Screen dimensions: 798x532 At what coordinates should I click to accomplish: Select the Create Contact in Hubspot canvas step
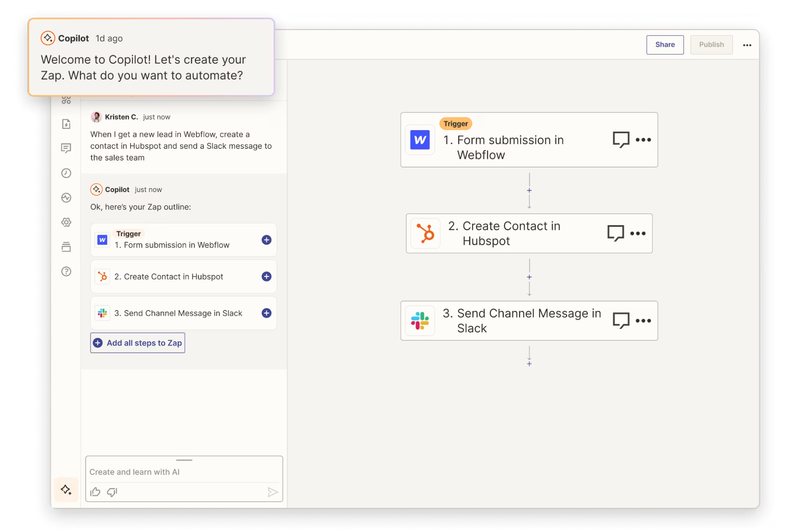(529, 233)
